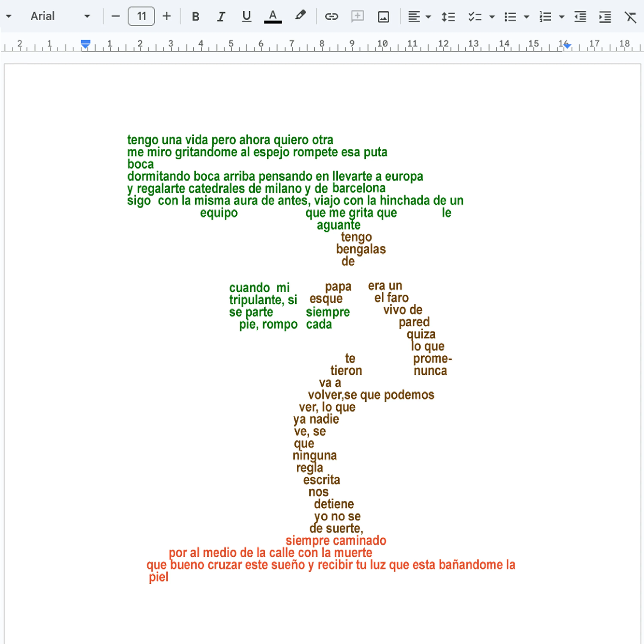Insert a checklist

coord(475,16)
